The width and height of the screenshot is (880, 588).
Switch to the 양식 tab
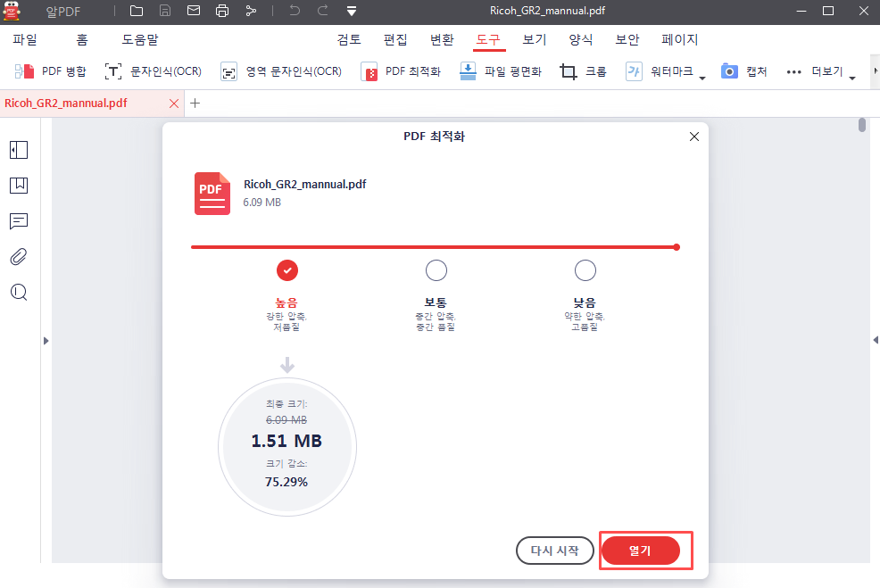point(581,40)
